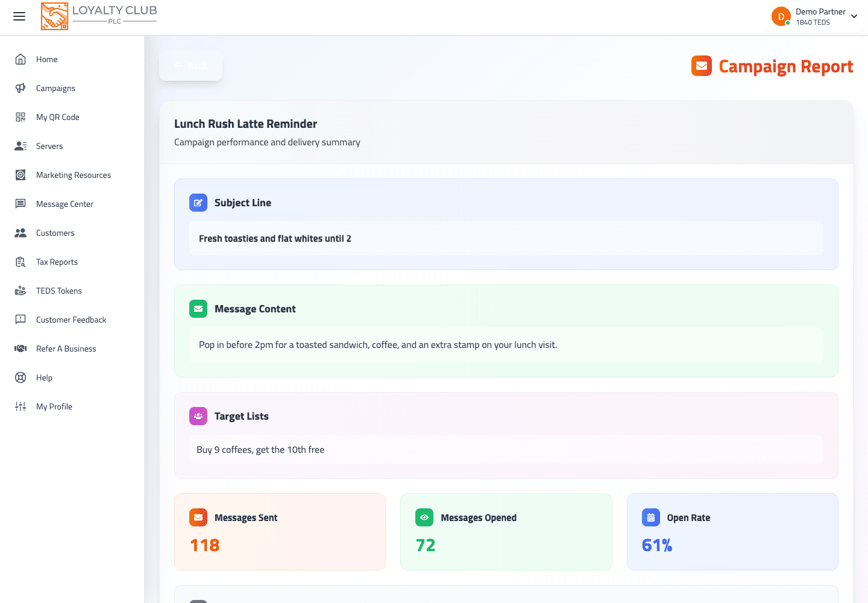
Task: Click the Messages Opened label
Action: coord(479,517)
